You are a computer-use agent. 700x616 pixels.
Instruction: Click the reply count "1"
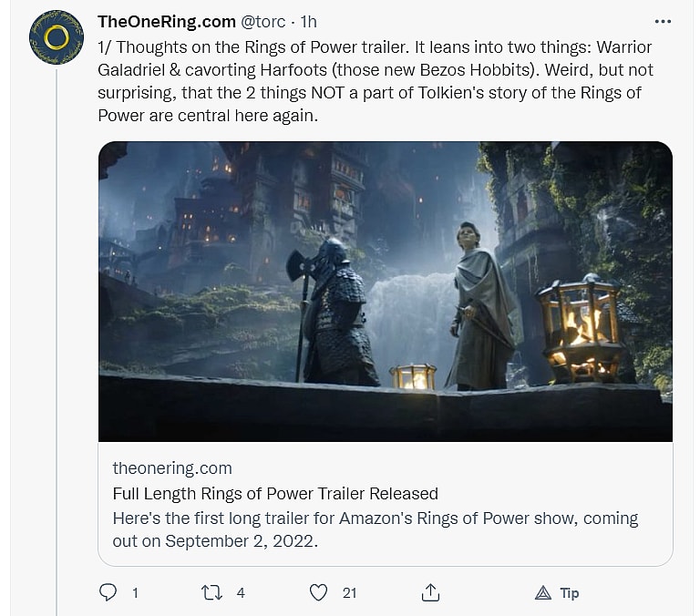coord(135,593)
